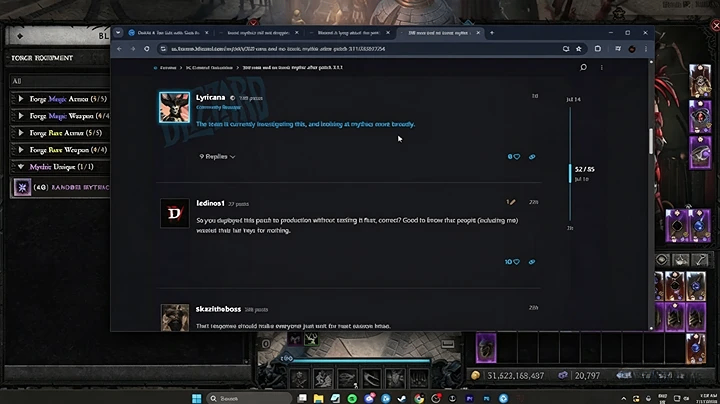Select the Random Mythic item icon
The image size is (720, 404).
pyautogui.click(x=22, y=187)
